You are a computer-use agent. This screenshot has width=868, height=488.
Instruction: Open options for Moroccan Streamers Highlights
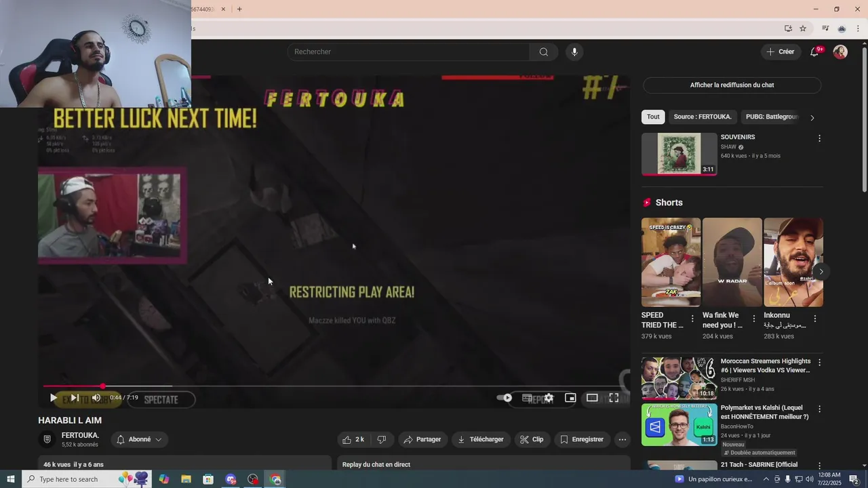819,363
